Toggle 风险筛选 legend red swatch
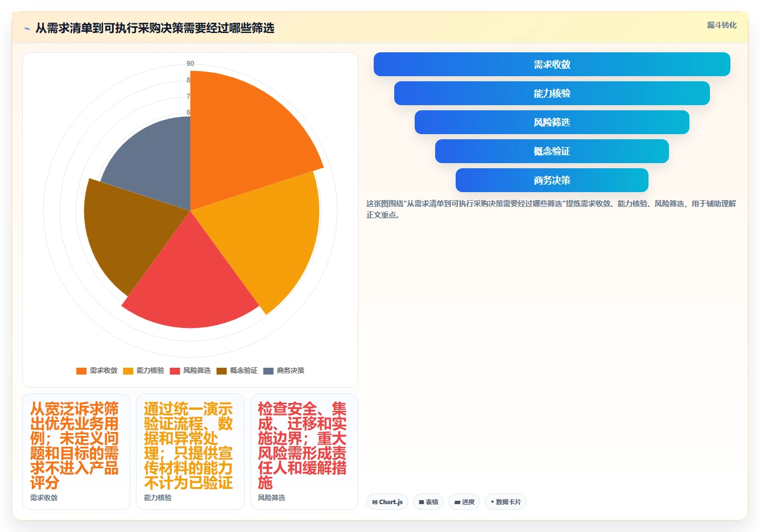Screen dimensions: 760x532 click(x=175, y=371)
